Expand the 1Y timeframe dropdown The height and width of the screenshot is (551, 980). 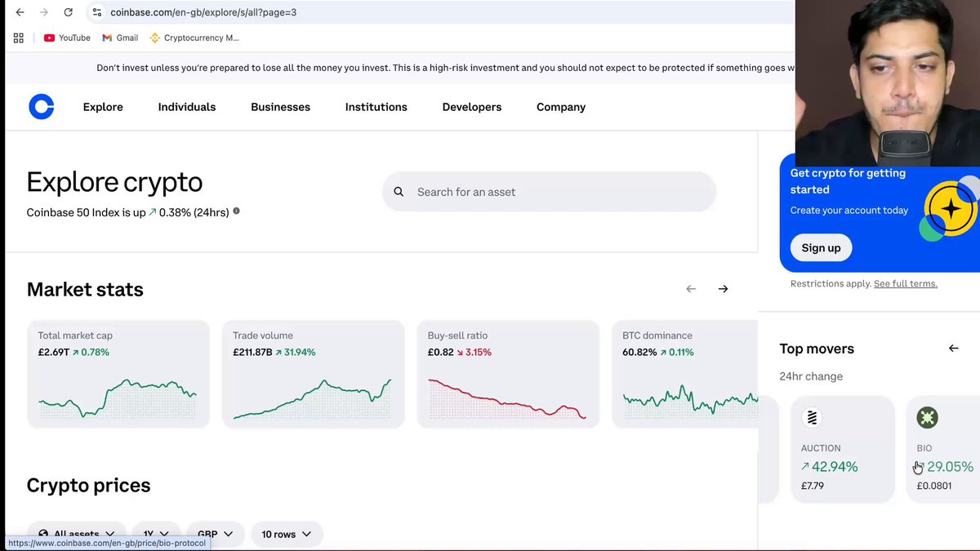tap(156, 534)
